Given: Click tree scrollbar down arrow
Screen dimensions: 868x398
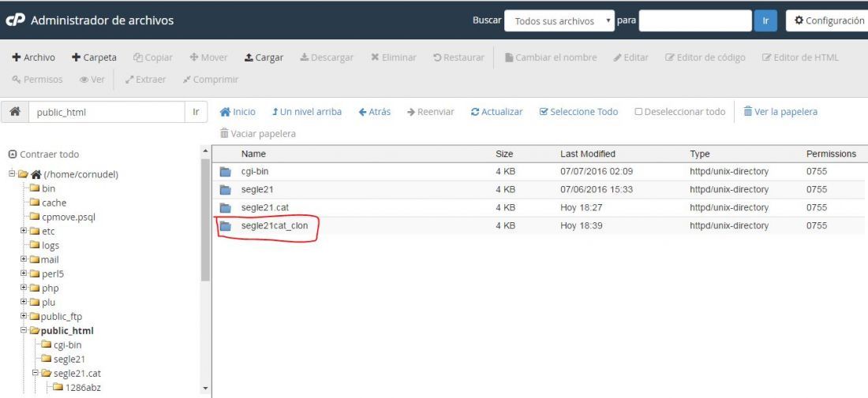Looking at the screenshot, I should [x=205, y=389].
